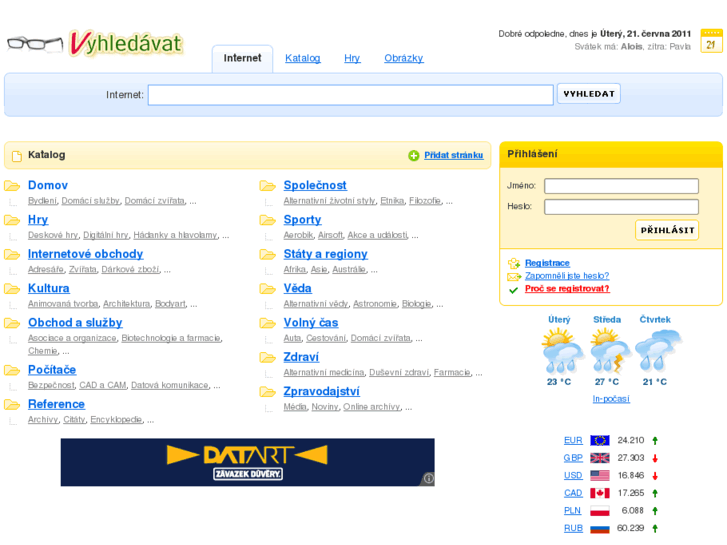
Task: Click the envelope icon for forgotten password
Action: pos(514,276)
